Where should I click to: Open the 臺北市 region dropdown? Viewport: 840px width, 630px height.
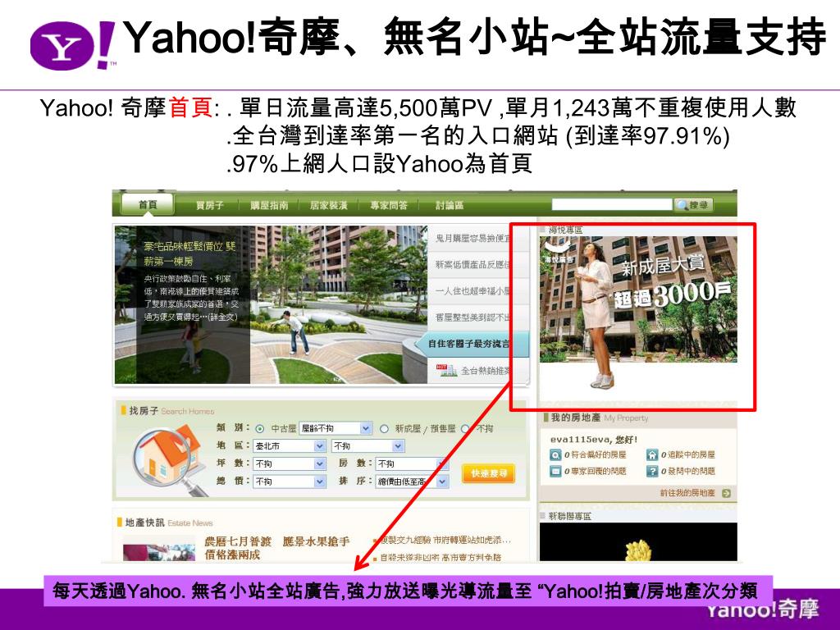point(290,445)
